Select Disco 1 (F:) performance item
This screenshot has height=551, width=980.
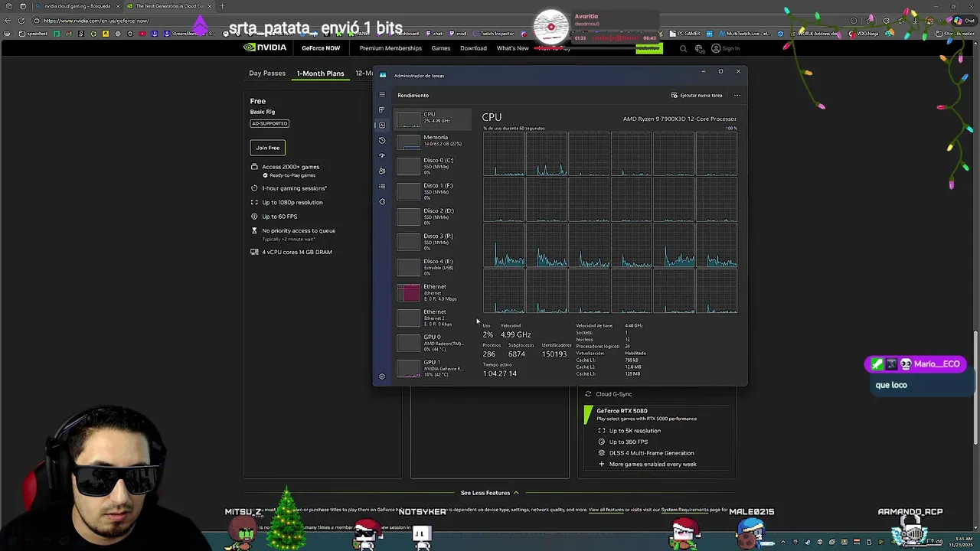click(x=433, y=191)
